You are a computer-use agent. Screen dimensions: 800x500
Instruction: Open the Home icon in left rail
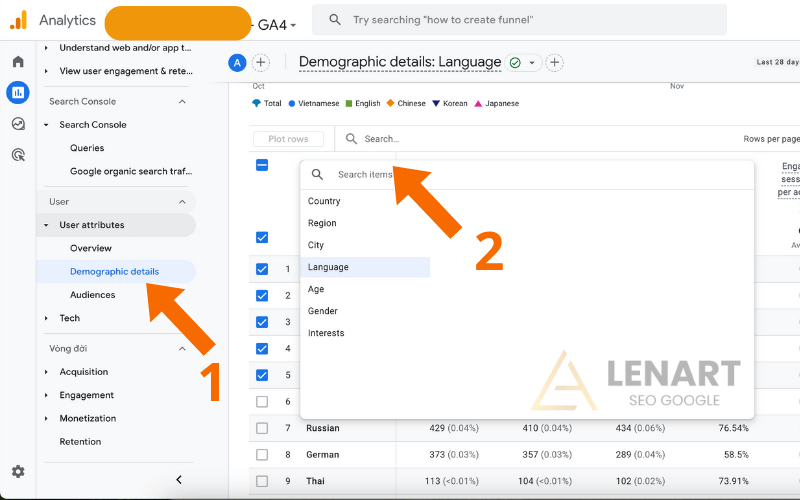[x=18, y=62]
